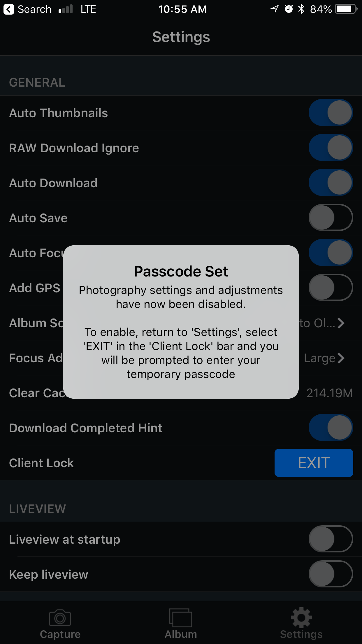
Task: Enable the Auto Save switch
Action: [x=331, y=218]
